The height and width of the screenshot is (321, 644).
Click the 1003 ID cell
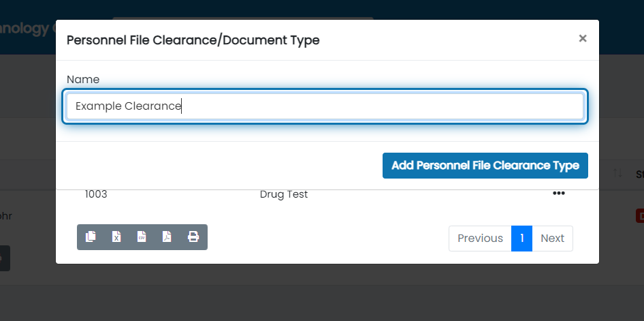point(96,194)
